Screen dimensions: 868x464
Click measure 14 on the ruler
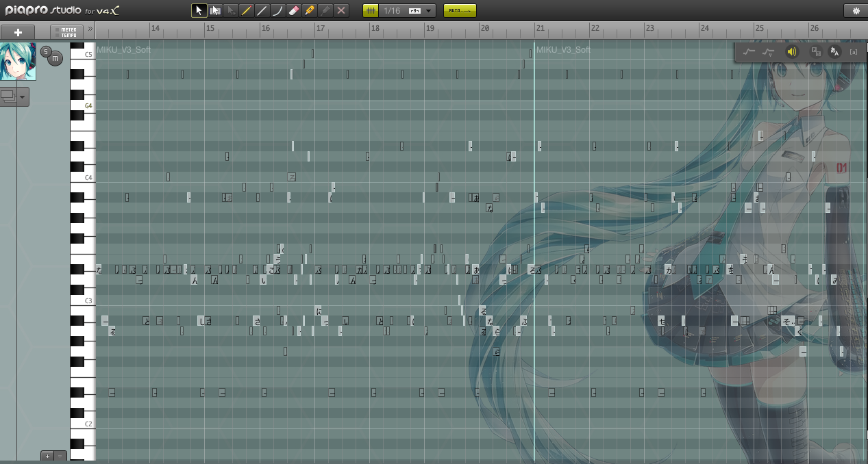tap(156, 28)
